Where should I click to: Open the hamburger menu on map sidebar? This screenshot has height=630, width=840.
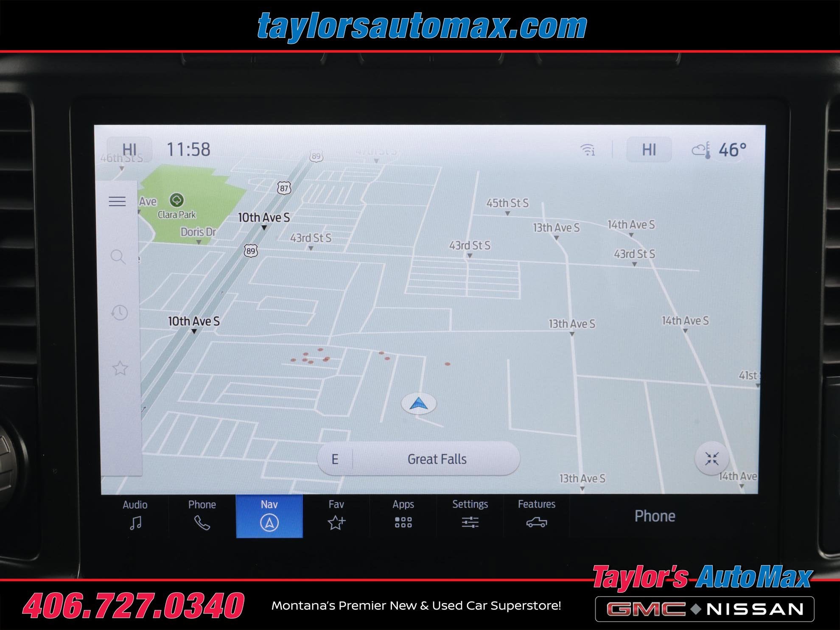click(x=117, y=201)
